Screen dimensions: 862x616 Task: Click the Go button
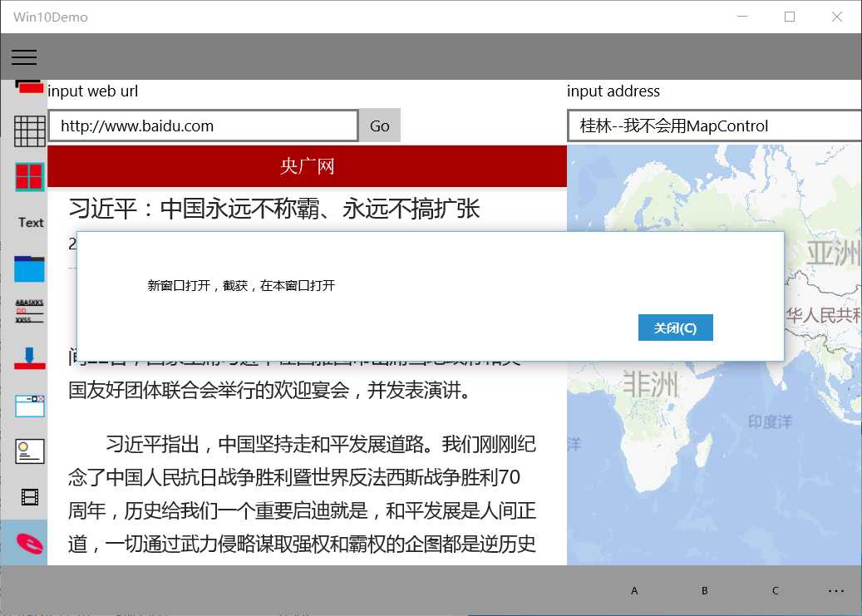[379, 126]
